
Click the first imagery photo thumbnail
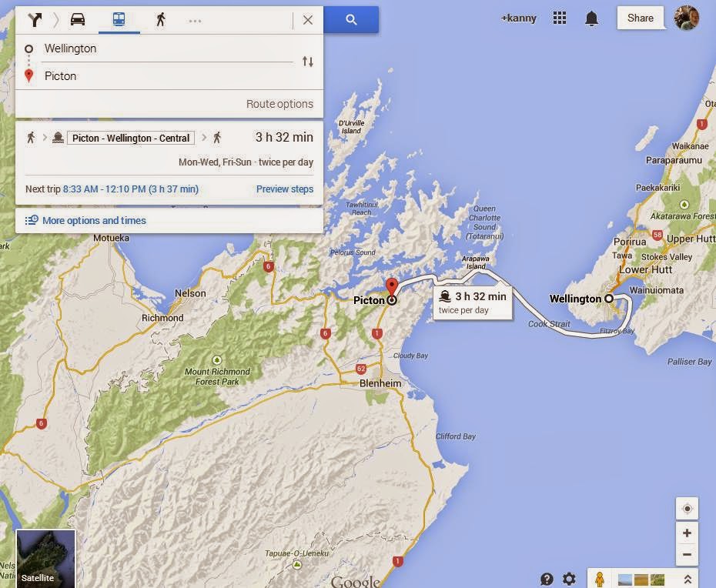pos(624,580)
